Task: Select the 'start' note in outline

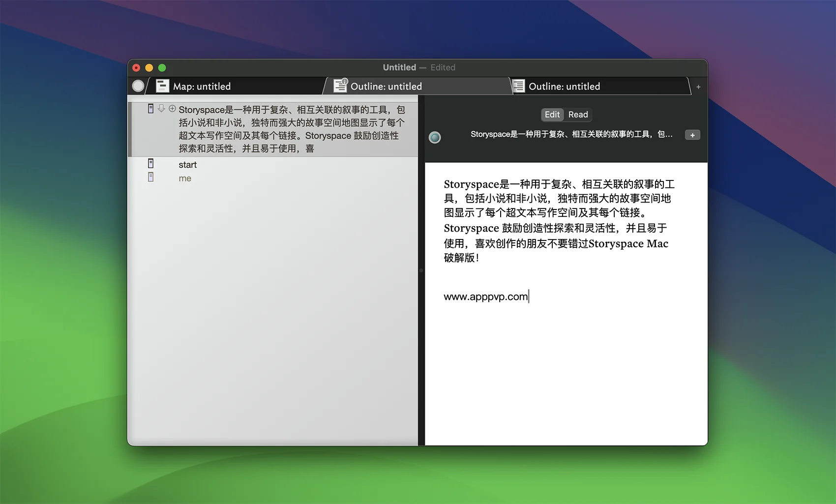Action: (x=187, y=165)
